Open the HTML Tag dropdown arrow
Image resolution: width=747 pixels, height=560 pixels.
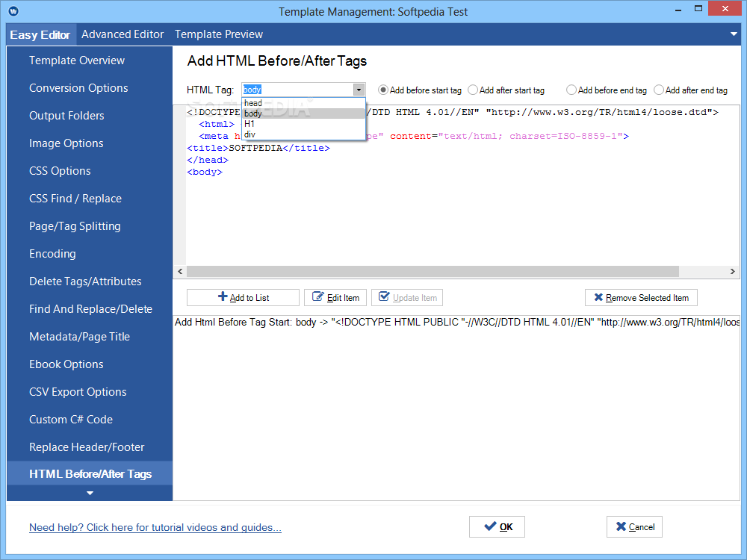click(x=359, y=90)
